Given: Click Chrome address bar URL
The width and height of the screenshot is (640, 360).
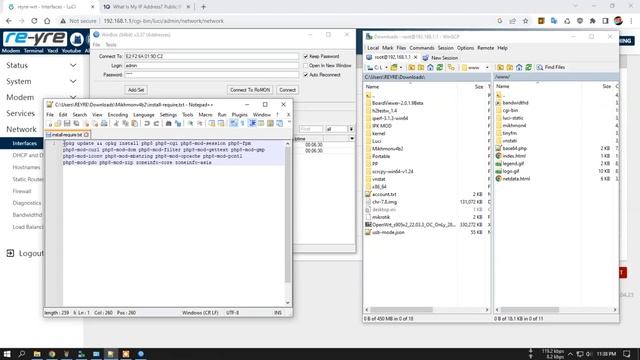Looking at the screenshot, I should [x=163, y=21].
